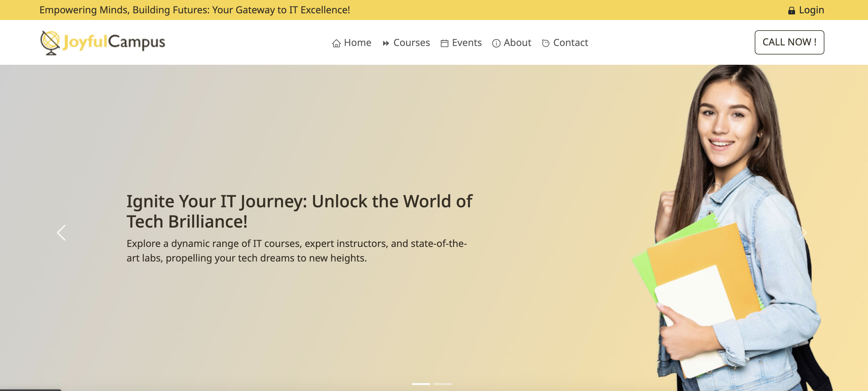Click the info circle icon beside About

coord(496,44)
